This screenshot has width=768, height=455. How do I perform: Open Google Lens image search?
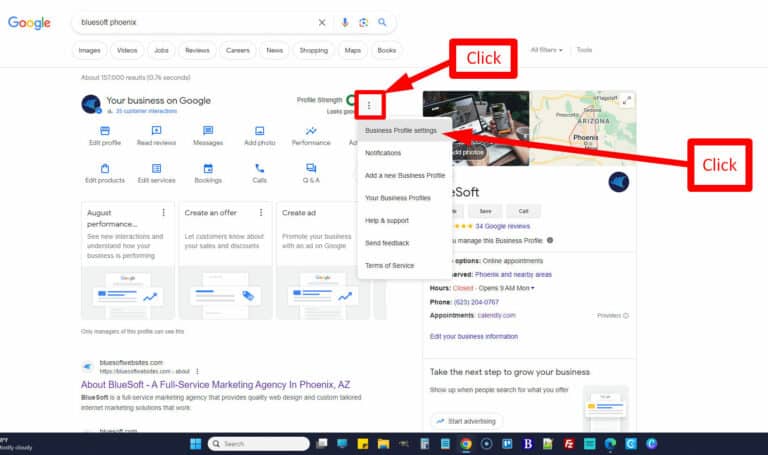[363, 23]
